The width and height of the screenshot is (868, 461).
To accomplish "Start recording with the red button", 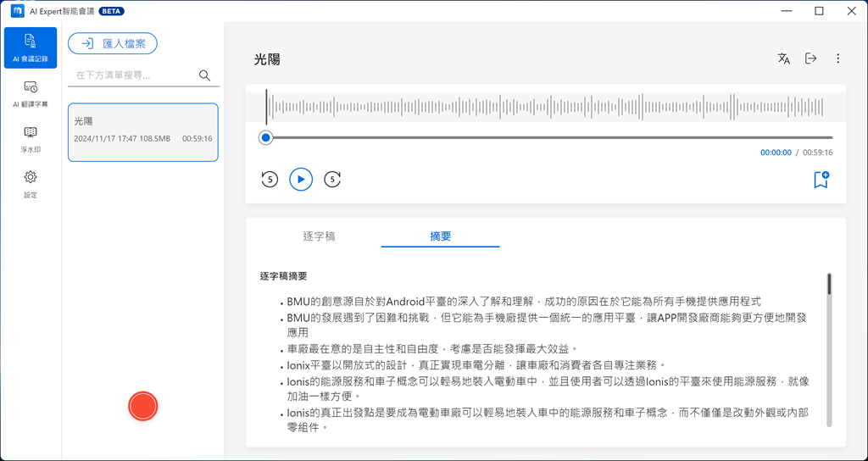I will pyautogui.click(x=143, y=406).
